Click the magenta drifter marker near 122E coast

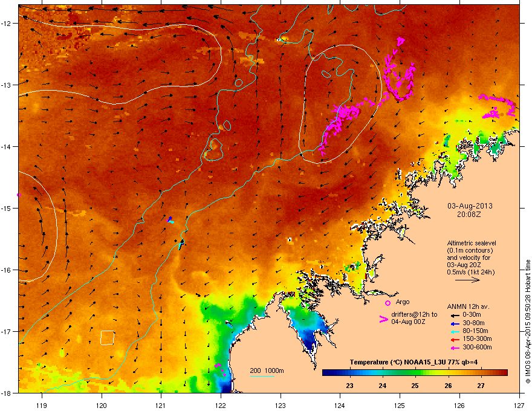(220, 369)
